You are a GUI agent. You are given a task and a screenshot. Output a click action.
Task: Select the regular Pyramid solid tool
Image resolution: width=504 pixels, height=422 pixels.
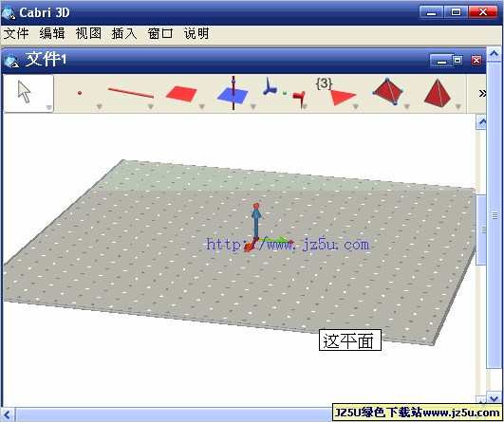(438, 93)
